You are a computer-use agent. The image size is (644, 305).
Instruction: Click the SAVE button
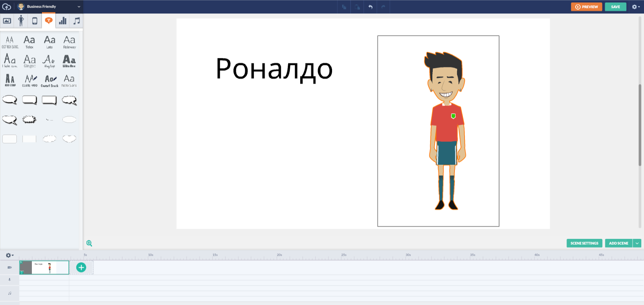(x=615, y=7)
